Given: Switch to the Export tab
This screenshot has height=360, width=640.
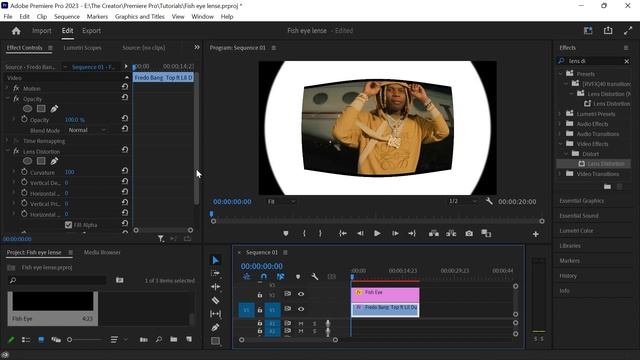Looking at the screenshot, I should pos(91,31).
